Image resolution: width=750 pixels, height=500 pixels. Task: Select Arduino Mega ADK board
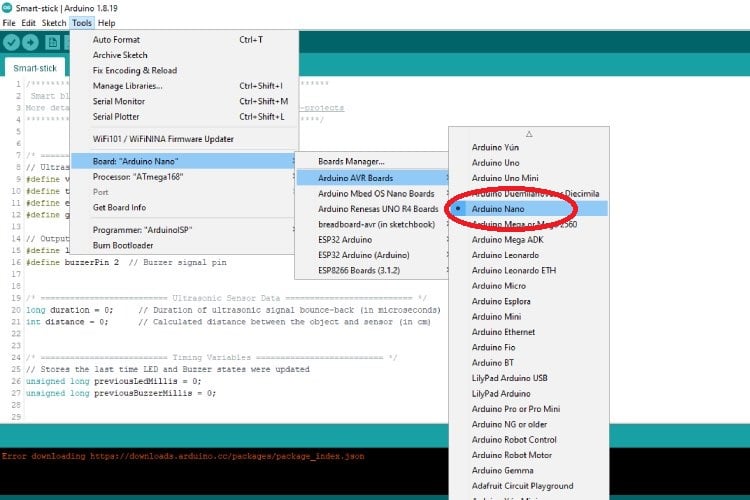click(508, 240)
